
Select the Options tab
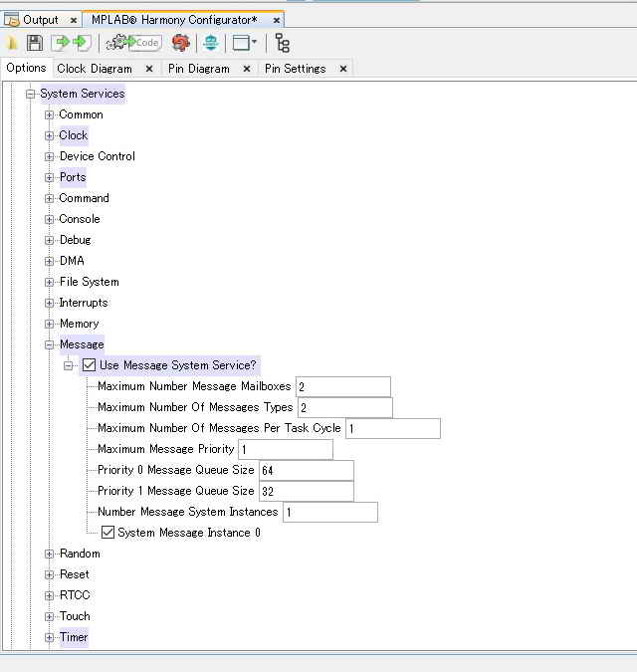coord(26,68)
